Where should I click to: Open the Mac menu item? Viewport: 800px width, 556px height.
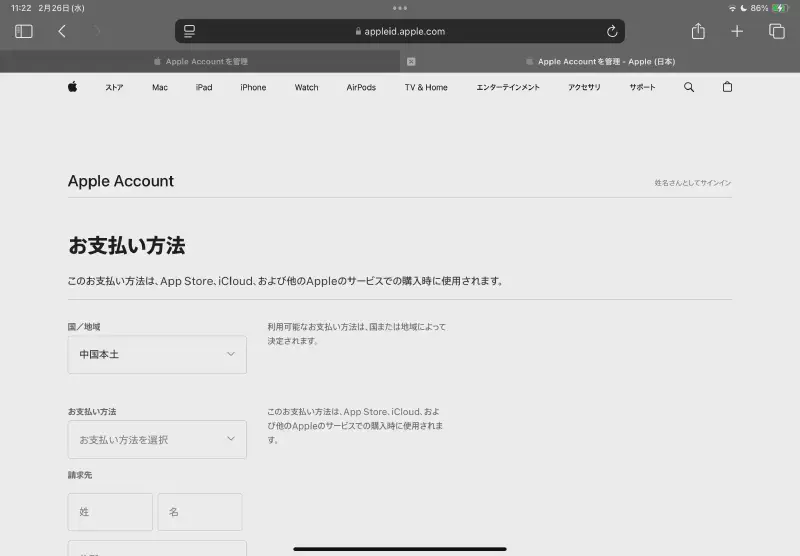click(x=160, y=87)
